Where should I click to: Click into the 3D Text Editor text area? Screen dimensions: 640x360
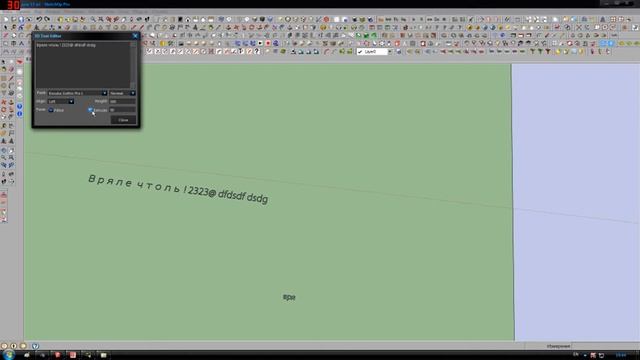[x=82, y=65]
